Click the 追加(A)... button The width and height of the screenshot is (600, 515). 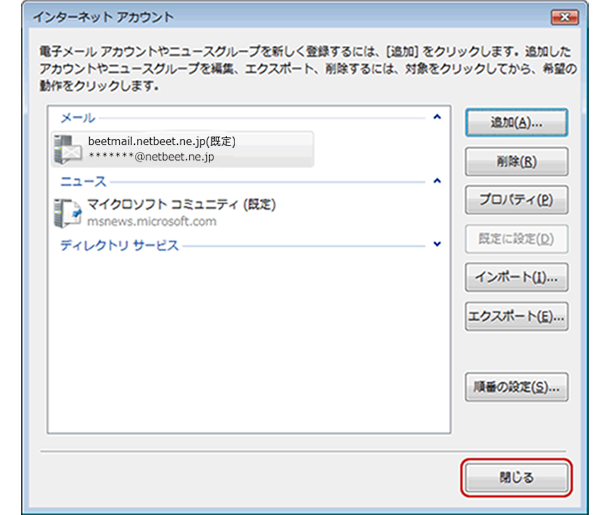tap(517, 123)
